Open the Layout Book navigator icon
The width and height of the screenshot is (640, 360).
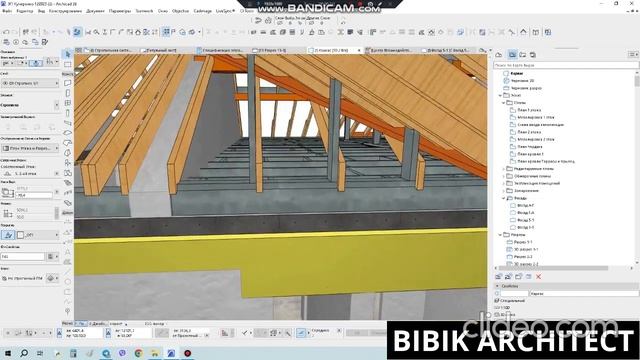click(x=522, y=55)
